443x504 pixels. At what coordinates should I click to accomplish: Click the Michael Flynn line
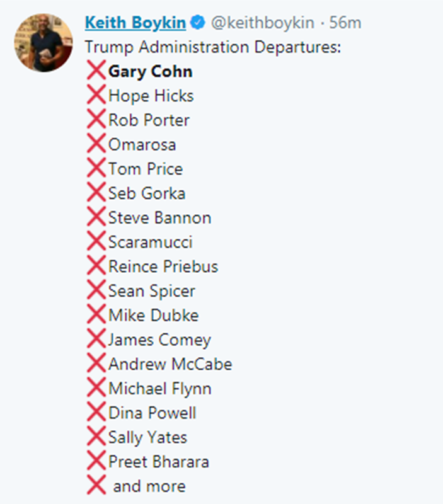tap(159, 389)
